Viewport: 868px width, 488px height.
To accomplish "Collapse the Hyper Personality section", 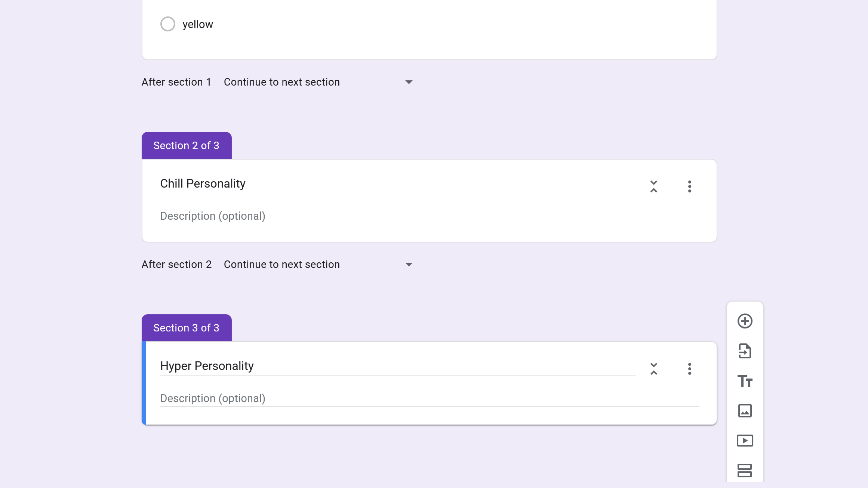I will (654, 368).
